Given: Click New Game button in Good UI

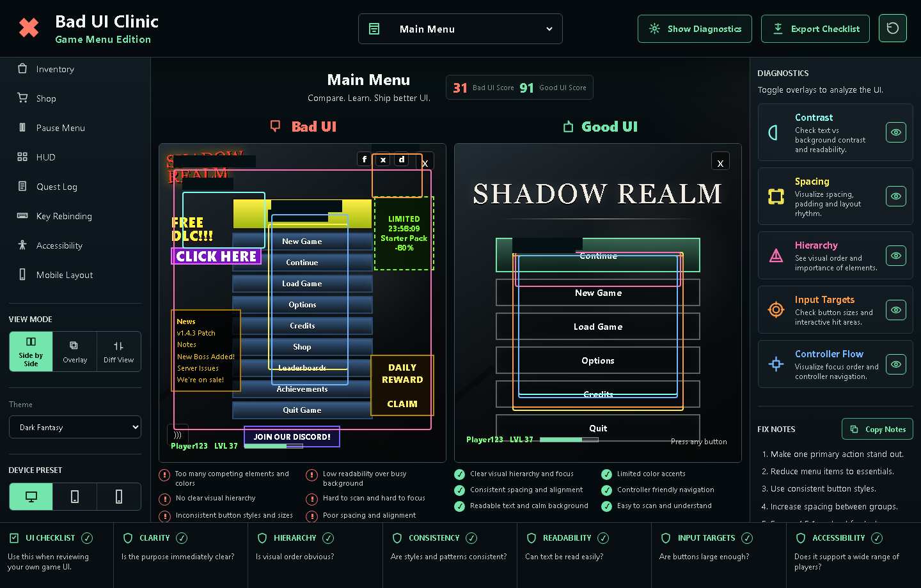Looking at the screenshot, I should click(598, 293).
